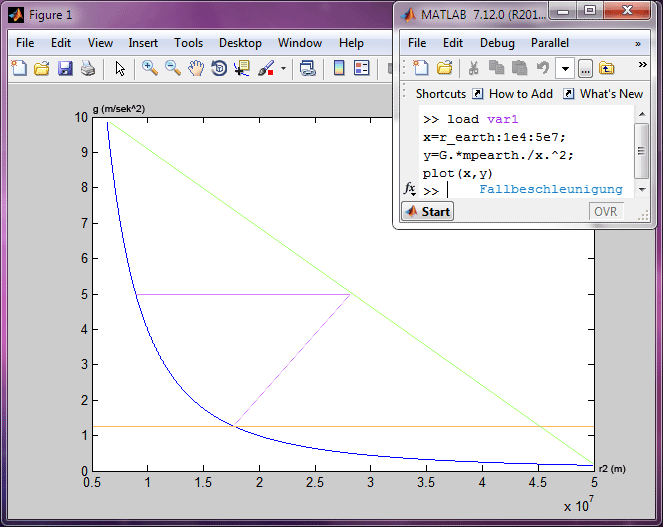Expand MATLAB toolbar overflow chevron
Viewport: 663px width, 527px height.
pyautogui.click(x=642, y=64)
